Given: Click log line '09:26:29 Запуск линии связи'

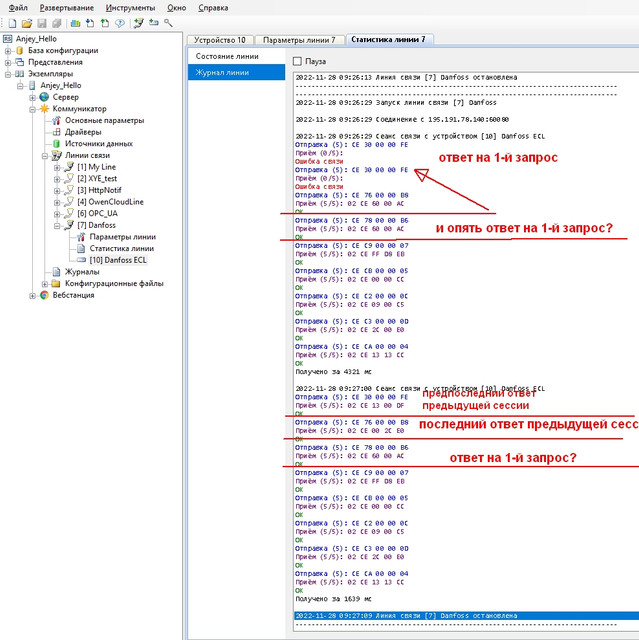Looking at the screenshot, I should click(x=396, y=102).
